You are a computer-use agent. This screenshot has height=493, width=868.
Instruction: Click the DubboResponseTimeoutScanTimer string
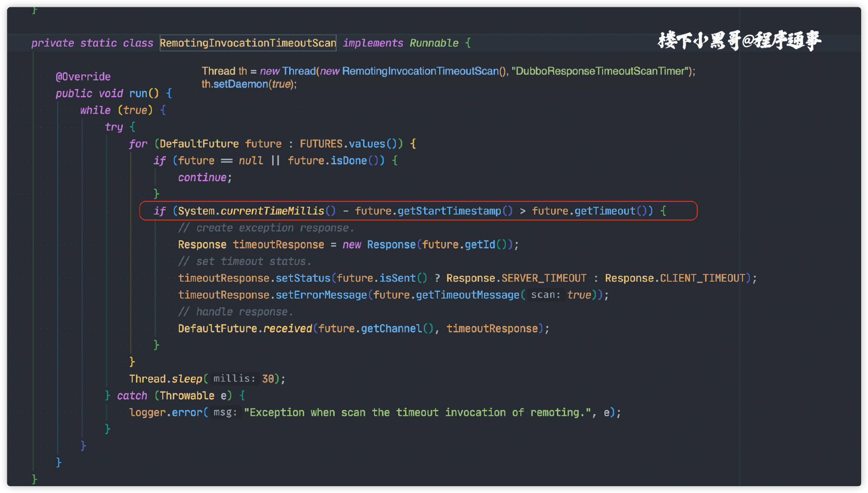(x=599, y=71)
